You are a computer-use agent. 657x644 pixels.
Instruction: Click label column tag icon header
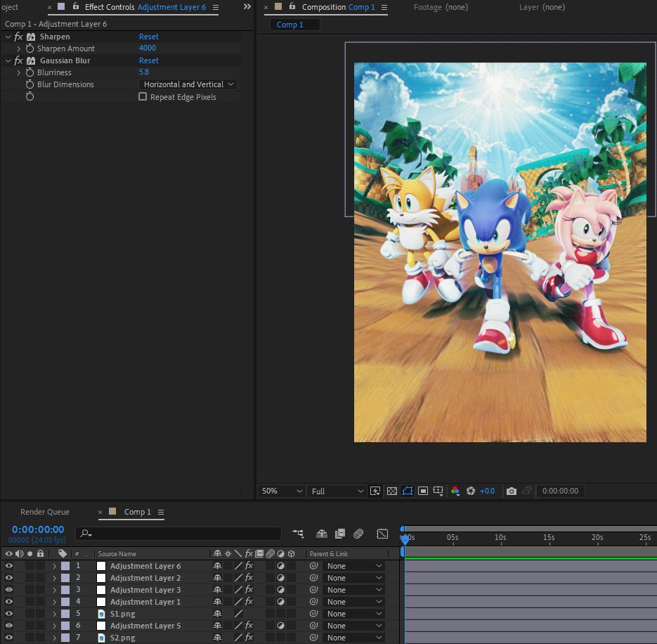click(x=63, y=553)
